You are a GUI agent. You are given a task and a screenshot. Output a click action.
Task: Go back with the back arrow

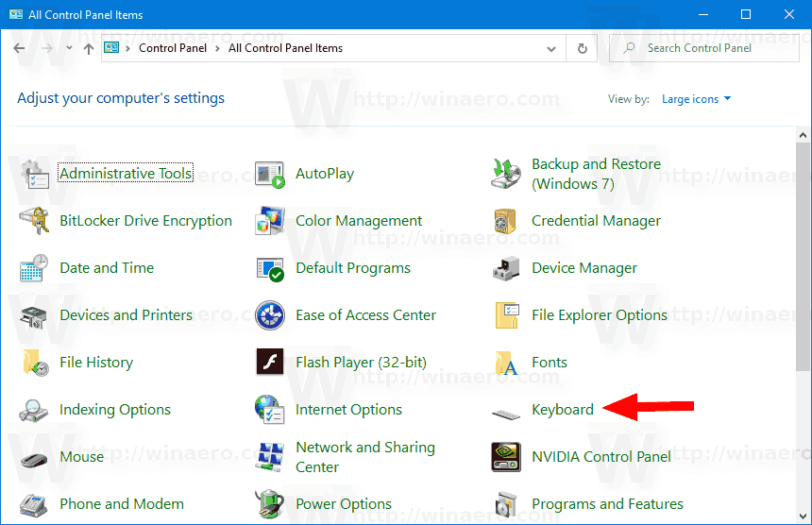coord(19,48)
